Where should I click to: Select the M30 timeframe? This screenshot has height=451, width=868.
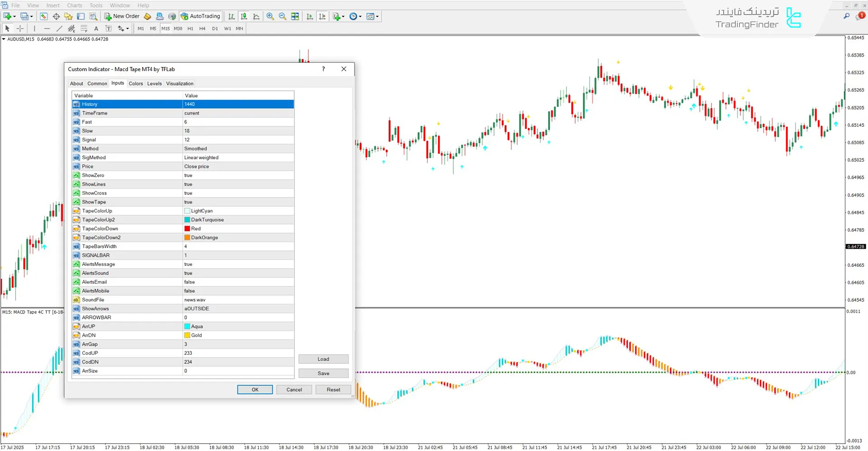click(x=178, y=28)
